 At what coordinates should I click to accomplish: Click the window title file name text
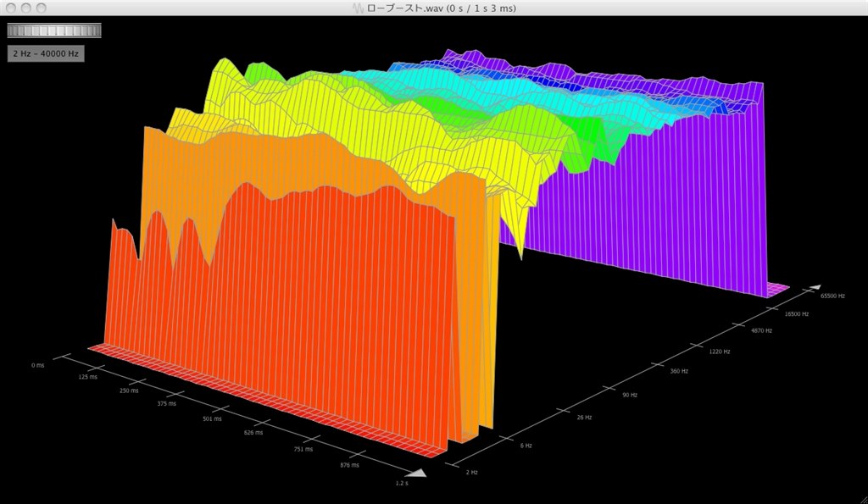tap(441, 8)
